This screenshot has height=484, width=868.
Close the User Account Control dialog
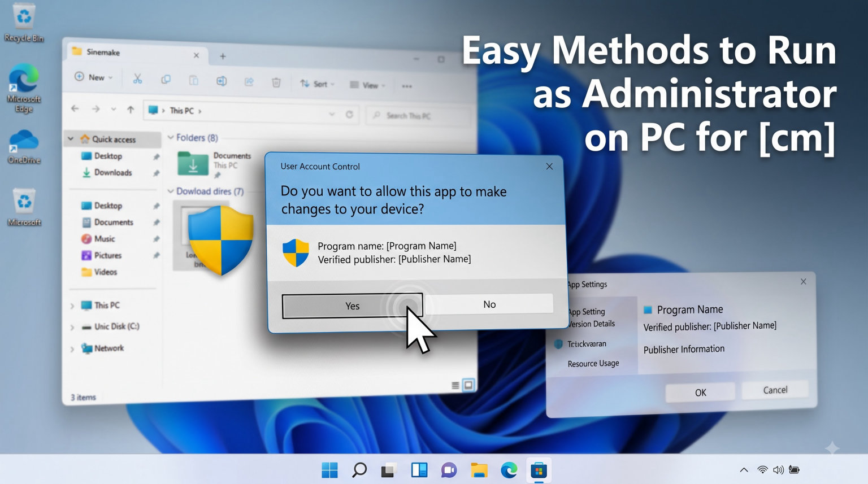coord(549,166)
